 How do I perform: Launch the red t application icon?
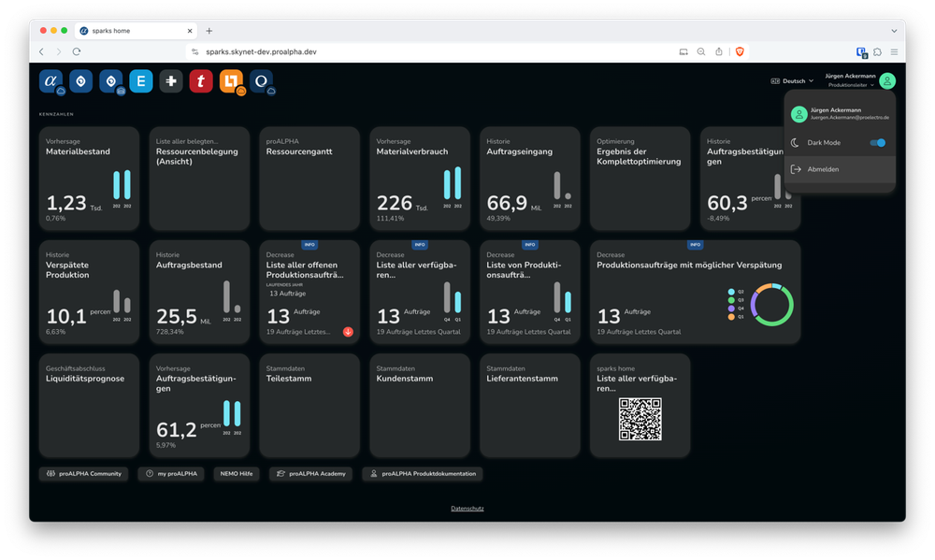(201, 81)
